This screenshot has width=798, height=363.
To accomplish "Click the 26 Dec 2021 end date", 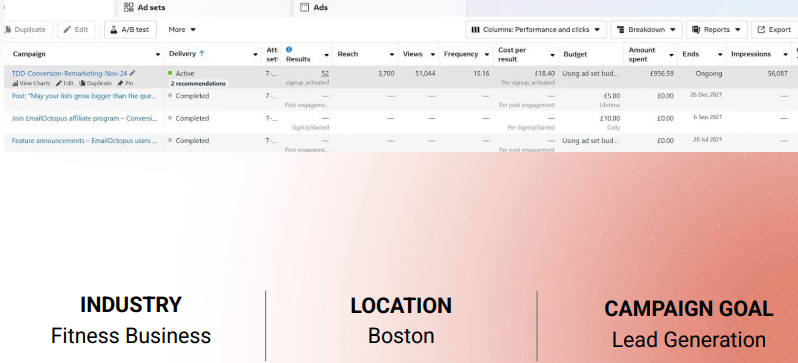I will [706, 95].
